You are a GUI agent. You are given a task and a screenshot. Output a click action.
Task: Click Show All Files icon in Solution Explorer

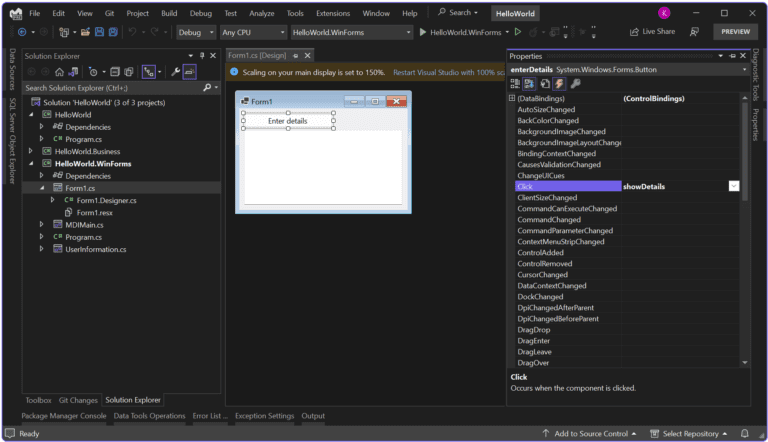(129, 72)
